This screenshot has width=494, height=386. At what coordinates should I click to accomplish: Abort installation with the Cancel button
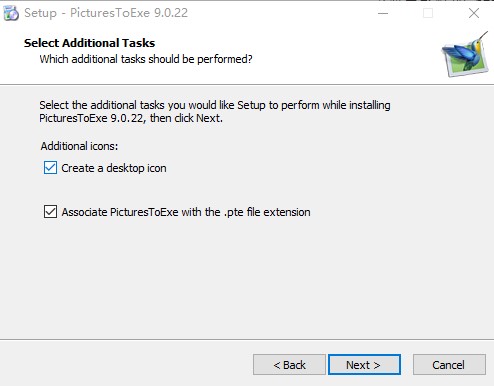coord(449,365)
